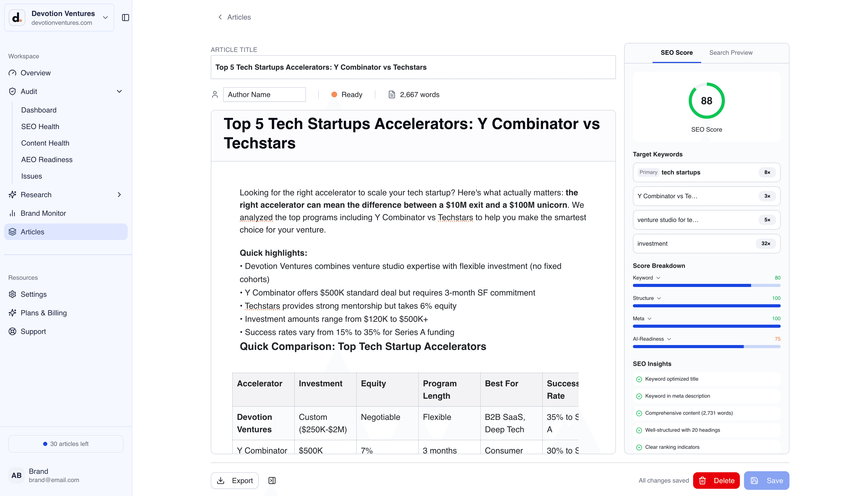Collapse the Audit section chevron
868x496 pixels.
[x=119, y=91]
